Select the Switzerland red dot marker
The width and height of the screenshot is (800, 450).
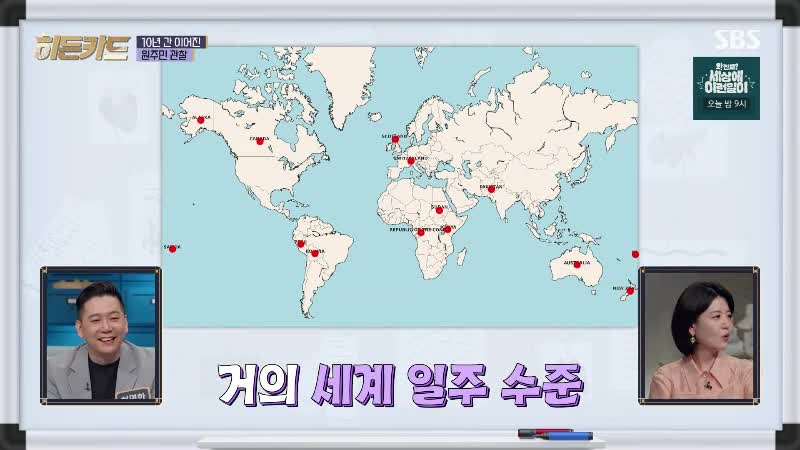coord(411,161)
